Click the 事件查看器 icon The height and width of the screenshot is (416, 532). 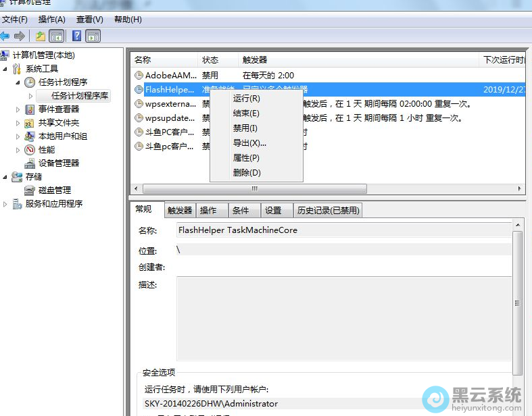click(30, 109)
